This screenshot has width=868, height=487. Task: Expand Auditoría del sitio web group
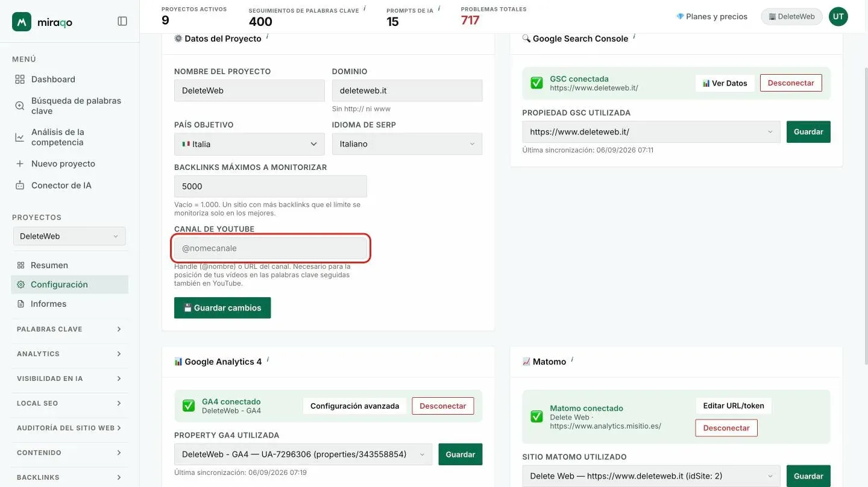coord(69,428)
